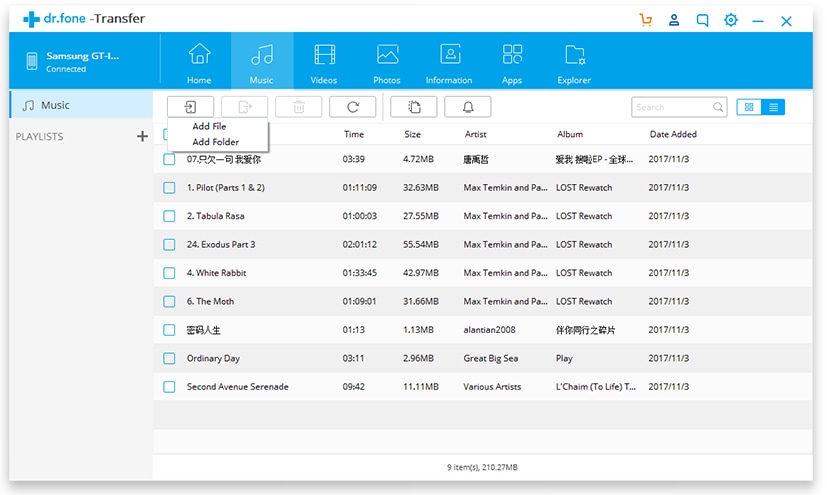827x495 pixels.
Task: Check the box for 6. The Moth
Action: (x=169, y=302)
